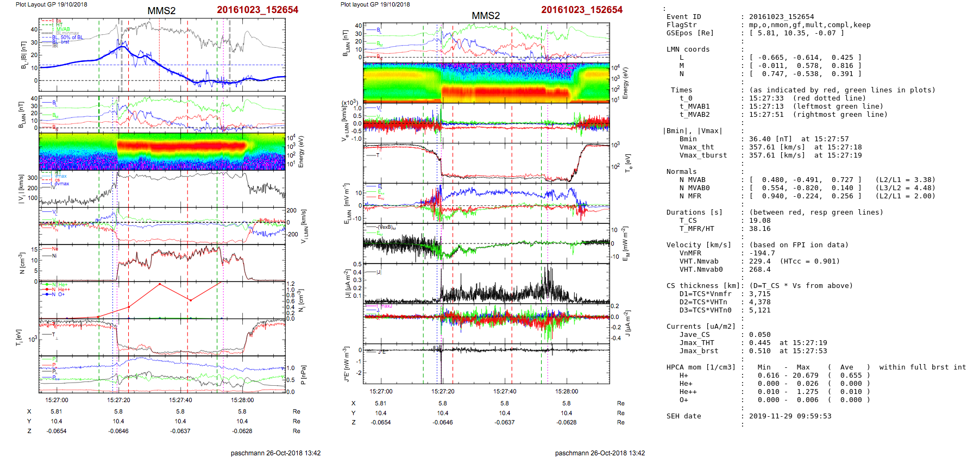This screenshot has height=457, width=980.
Task: Click the D1=TCS*Vnmfr thickness value 3,715
Action: coord(759,294)
